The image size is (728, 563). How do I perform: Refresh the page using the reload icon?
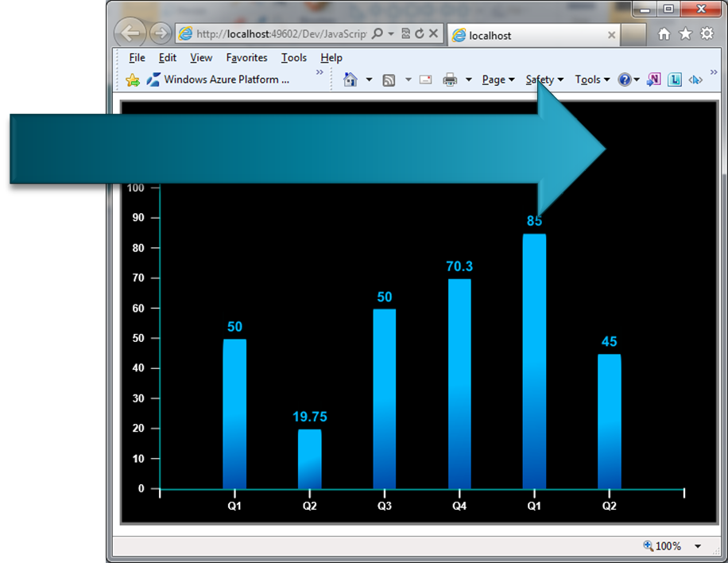click(x=420, y=33)
